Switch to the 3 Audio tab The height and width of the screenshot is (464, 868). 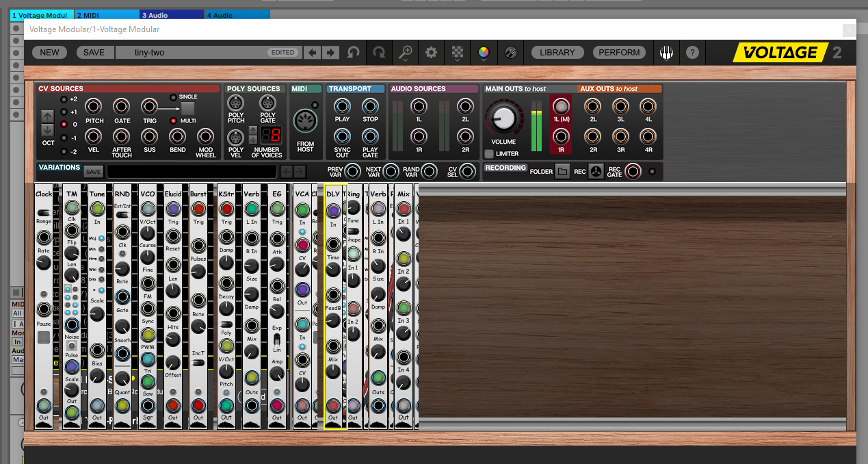(x=172, y=15)
